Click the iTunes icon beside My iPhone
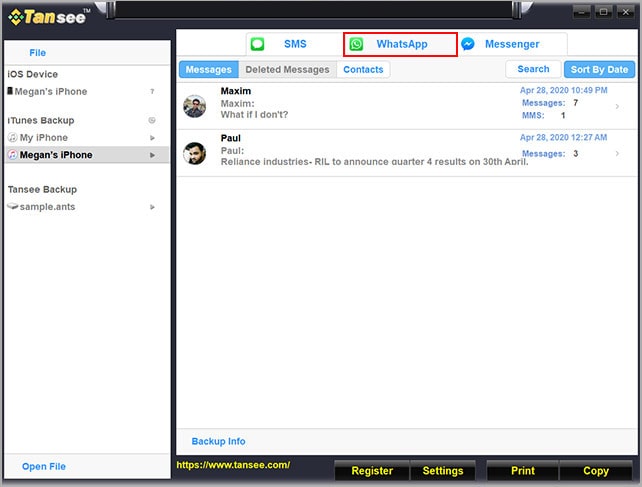 (x=12, y=138)
